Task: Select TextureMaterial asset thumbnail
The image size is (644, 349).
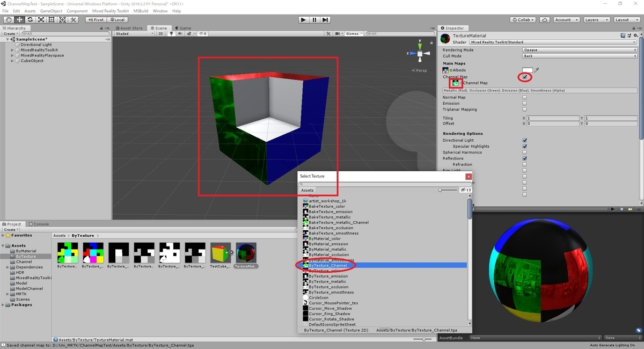Action: pyautogui.click(x=246, y=252)
